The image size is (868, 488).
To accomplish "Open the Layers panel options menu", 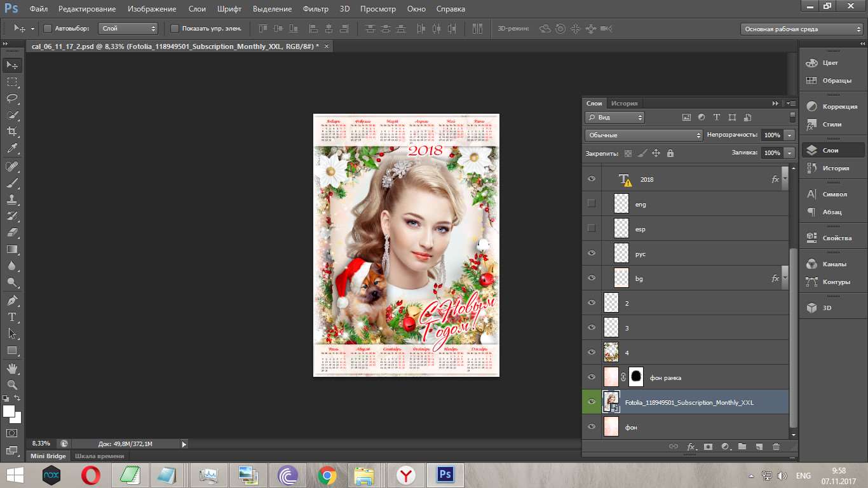I will (x=791, y=103).
